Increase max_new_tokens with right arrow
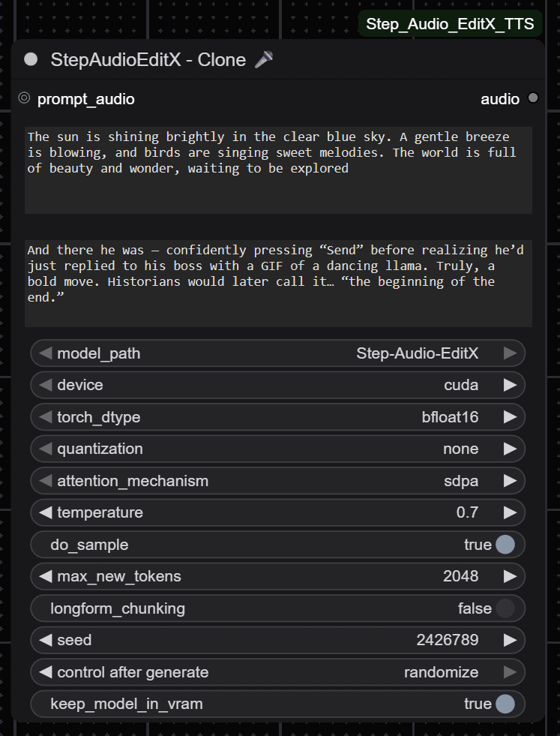Viewport: 560px width, 736px height. [510, 576]
